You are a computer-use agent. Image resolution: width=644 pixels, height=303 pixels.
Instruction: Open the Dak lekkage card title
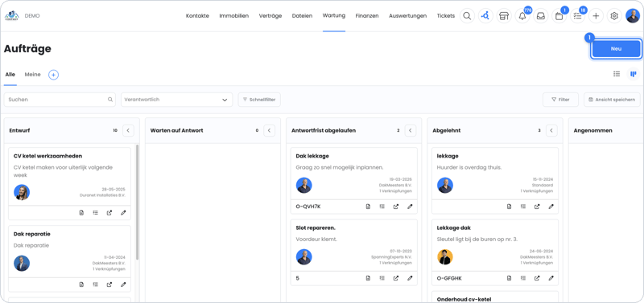click(x=312, y=156)
